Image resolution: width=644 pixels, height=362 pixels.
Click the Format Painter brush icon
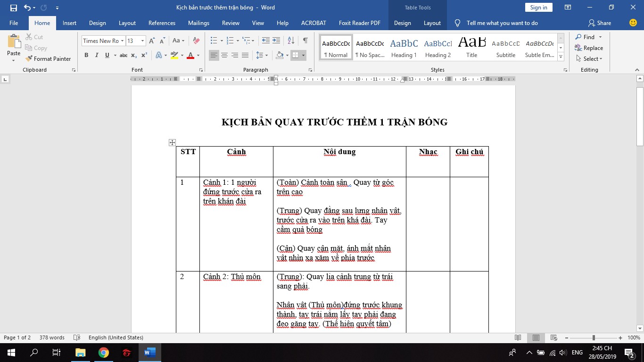tap(28, 59)
